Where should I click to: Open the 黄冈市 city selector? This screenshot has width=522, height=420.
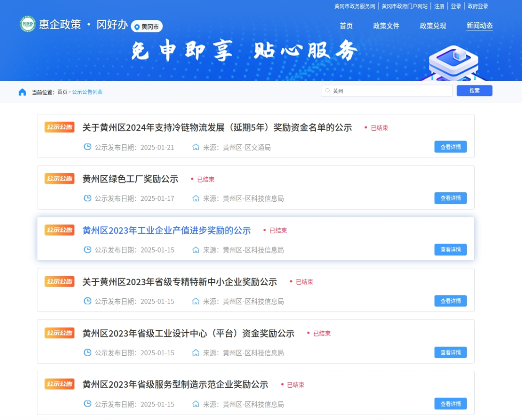point(147,27)
